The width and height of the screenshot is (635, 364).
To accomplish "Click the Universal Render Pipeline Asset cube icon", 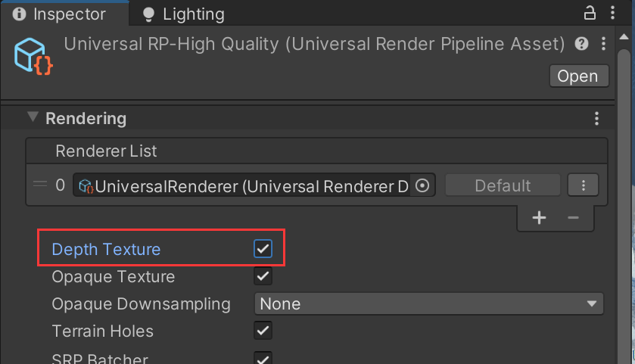I will 33,56.
